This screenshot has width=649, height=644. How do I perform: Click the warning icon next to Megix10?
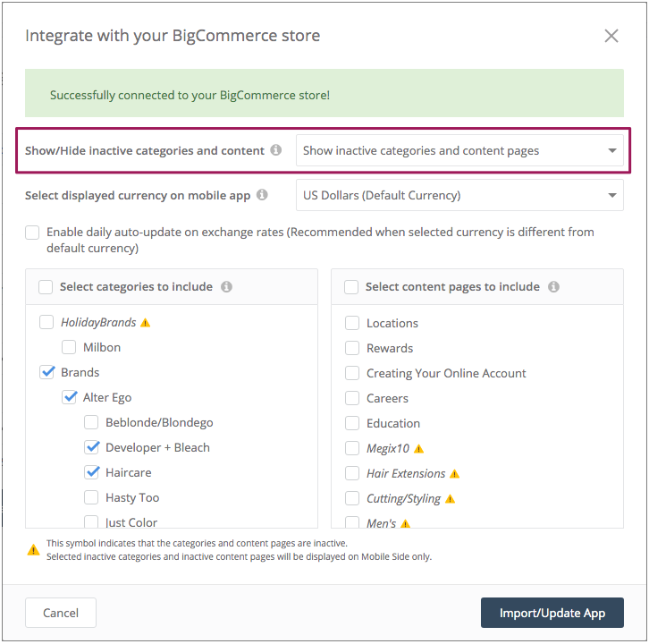[418, 449]
